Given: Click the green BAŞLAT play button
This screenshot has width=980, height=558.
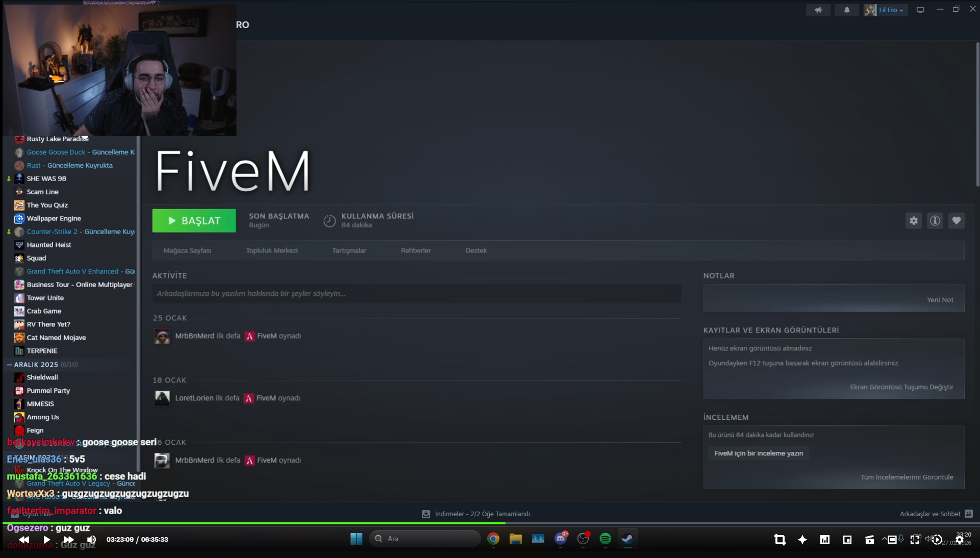Looking at the screenshot, I should pyautogui.click(x=194, y=220).
